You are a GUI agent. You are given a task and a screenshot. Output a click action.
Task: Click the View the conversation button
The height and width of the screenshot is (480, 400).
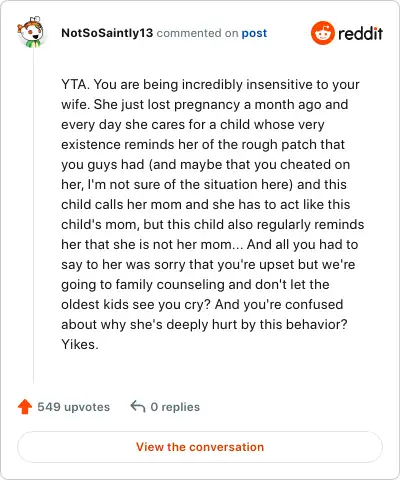pos(200,447)
